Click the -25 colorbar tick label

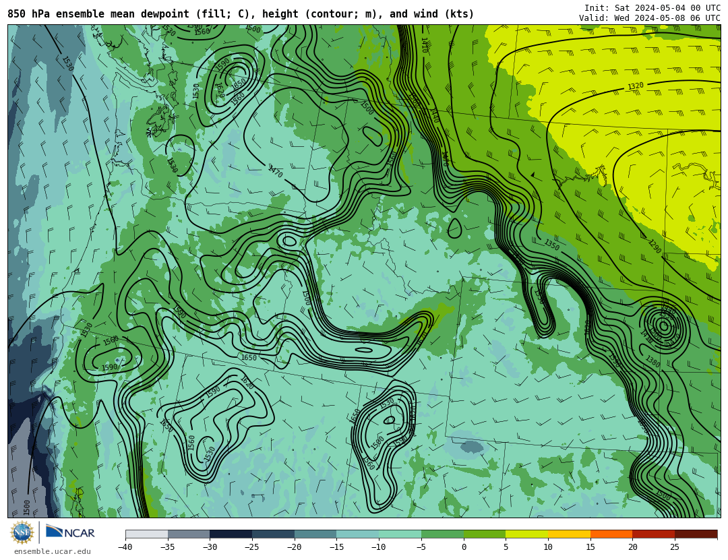(251, 547)
